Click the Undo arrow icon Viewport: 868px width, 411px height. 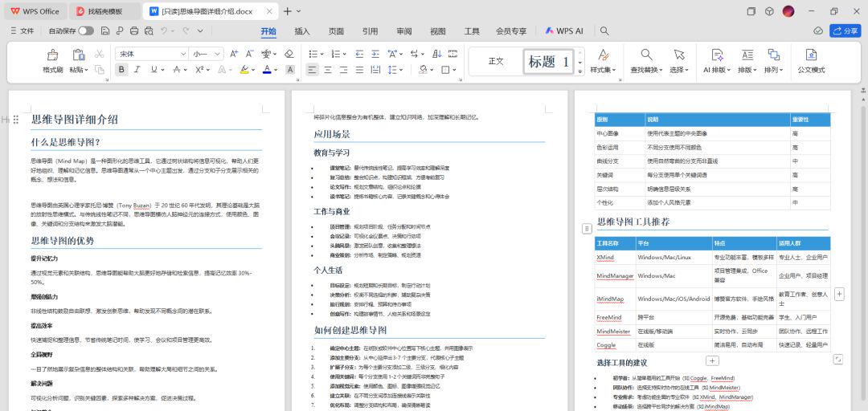coord(164,31)
